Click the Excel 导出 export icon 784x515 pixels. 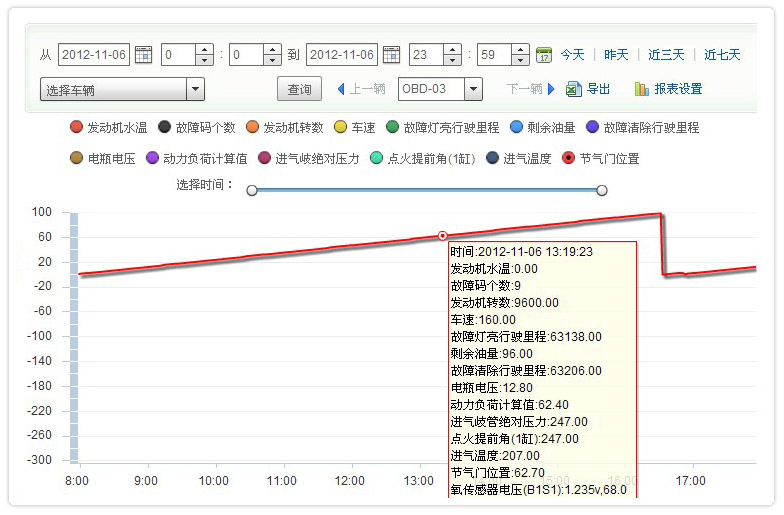(x=573, y=89)
